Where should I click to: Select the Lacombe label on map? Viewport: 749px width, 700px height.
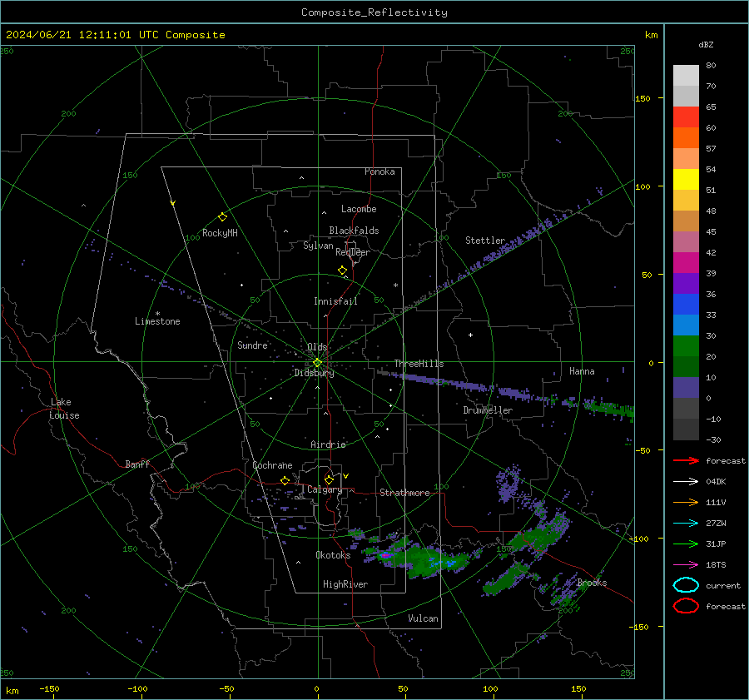coord(359,209)
